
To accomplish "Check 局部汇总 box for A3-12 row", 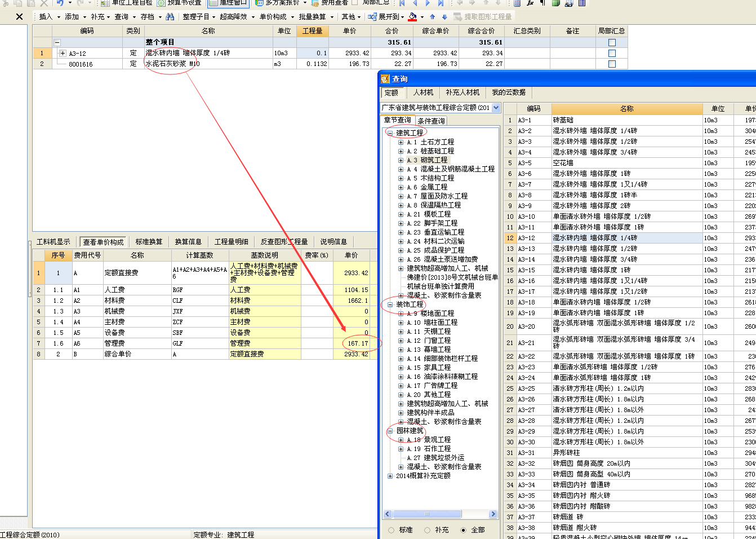I will pos(612,53).
